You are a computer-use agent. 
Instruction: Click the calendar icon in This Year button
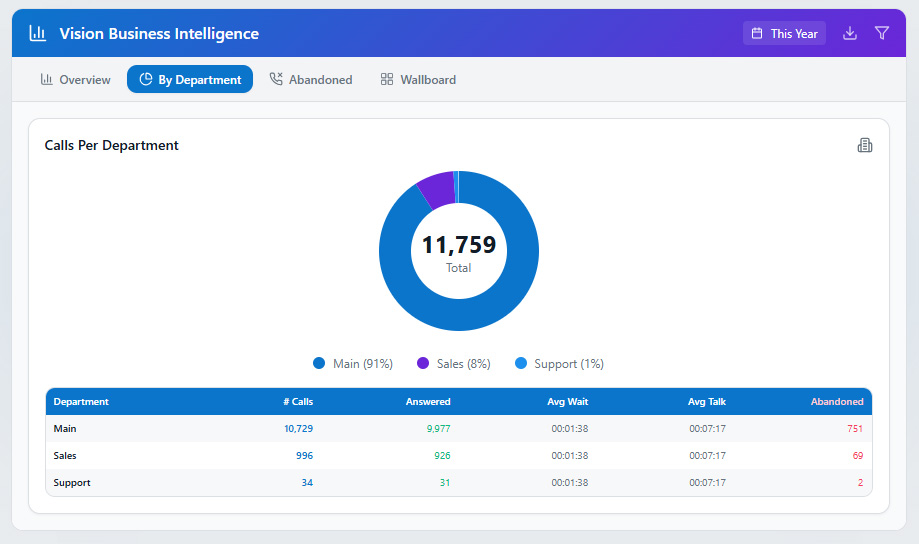tap(757, 33)
